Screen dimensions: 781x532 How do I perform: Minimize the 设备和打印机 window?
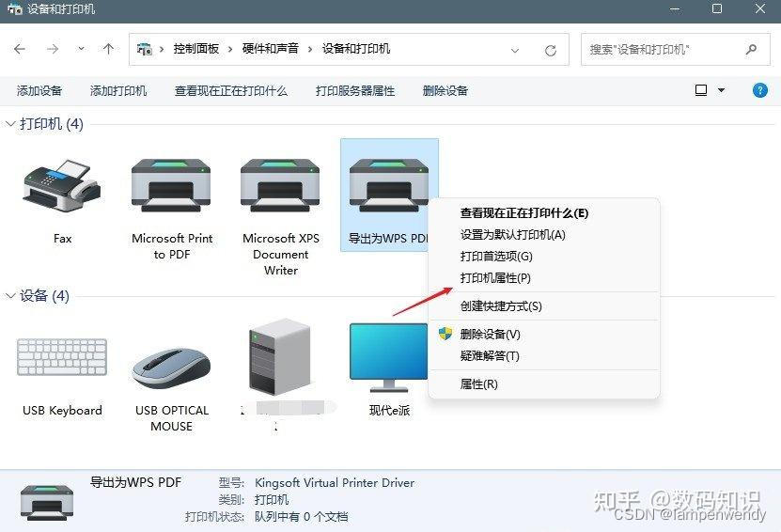point(675,9)
